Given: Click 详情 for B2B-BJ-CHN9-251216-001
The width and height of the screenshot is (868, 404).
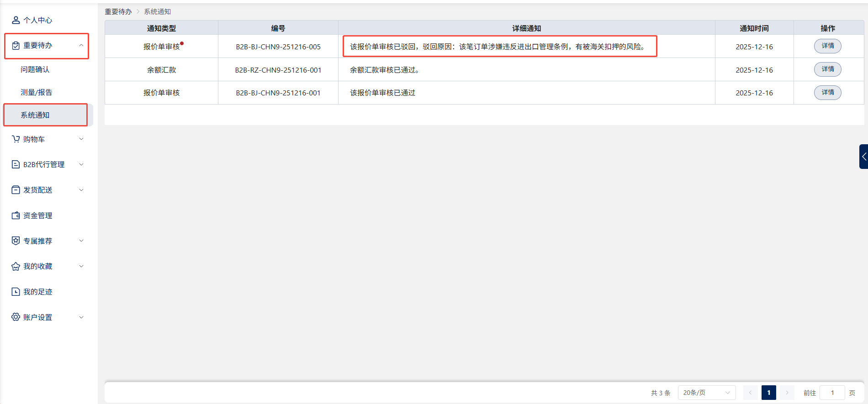Looking at the screenshot, I should 828,93.
